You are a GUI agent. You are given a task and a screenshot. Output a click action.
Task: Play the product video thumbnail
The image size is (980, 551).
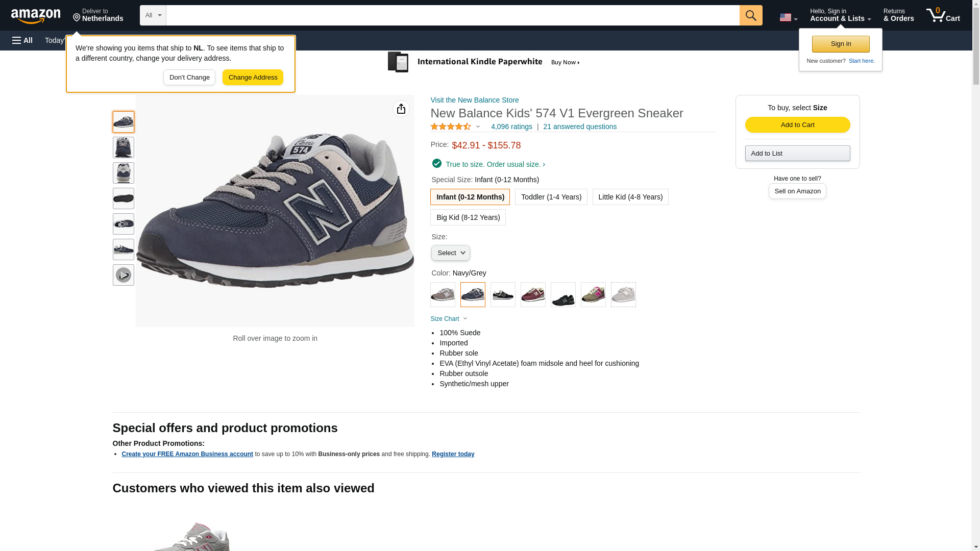point(123,275)
